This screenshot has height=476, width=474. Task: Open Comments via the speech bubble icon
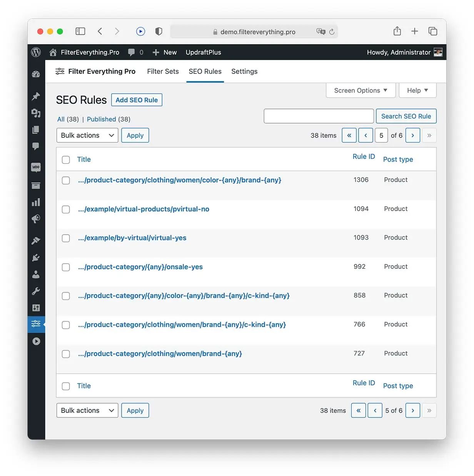point(36,146)
